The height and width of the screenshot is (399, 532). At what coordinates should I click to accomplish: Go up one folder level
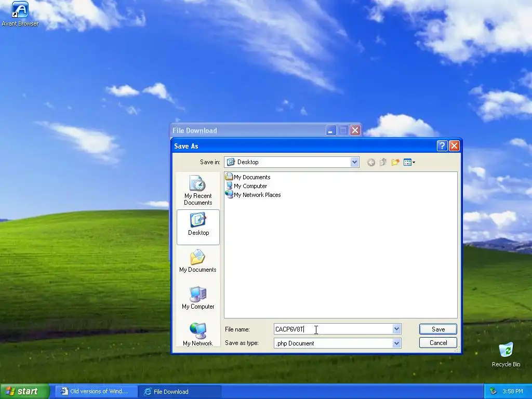(x=383, y=162)
